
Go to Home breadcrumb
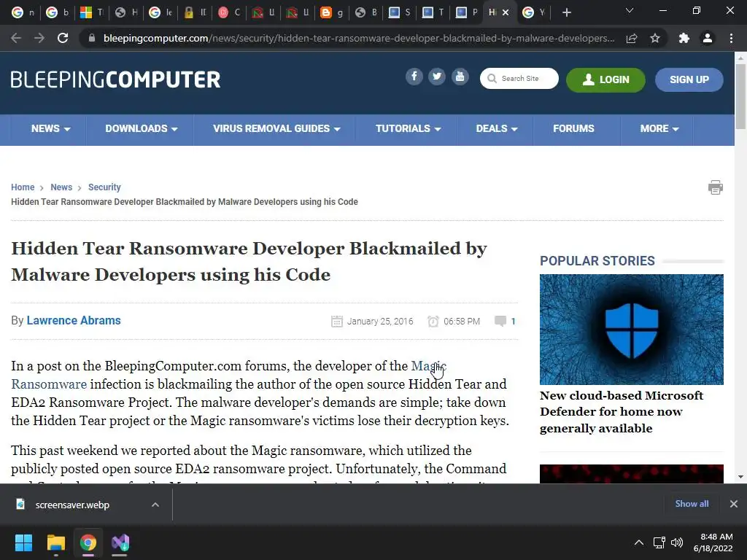click(x=23, y=187)
